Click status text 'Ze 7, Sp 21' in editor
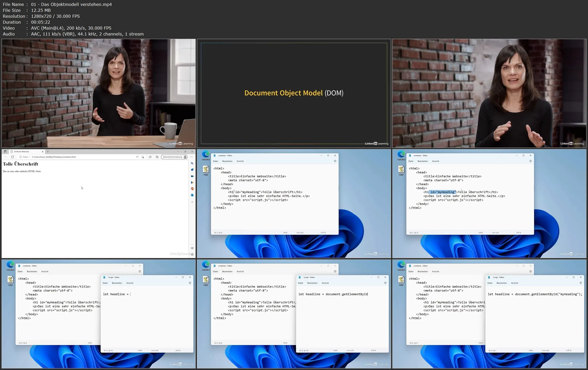 point(414,233)
